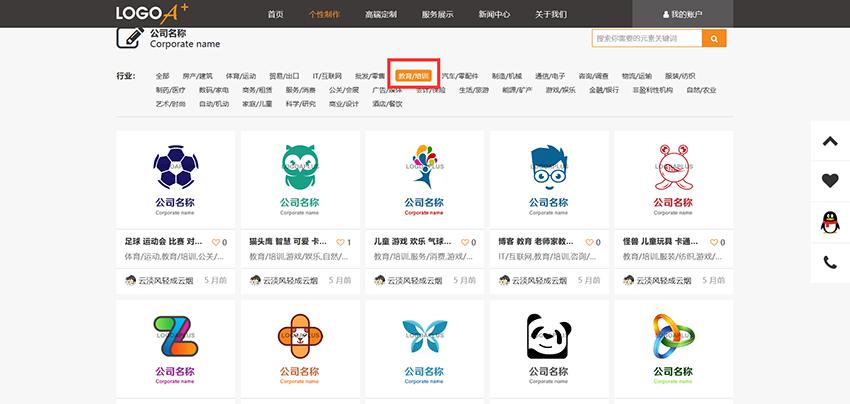Image resolution: width=850 pixels, height=404 pixels.
Task: Select the 金融/银行 industry filter
Action: (604, 90)
